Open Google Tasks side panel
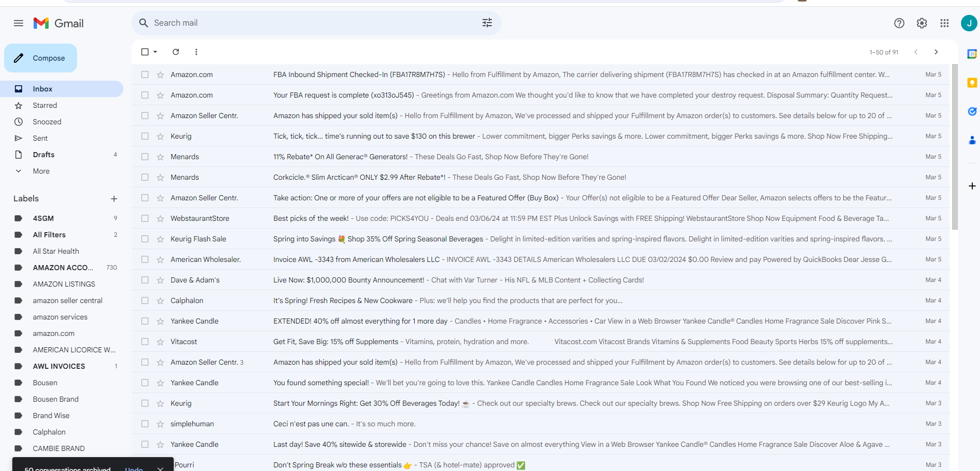 [972, 111]
